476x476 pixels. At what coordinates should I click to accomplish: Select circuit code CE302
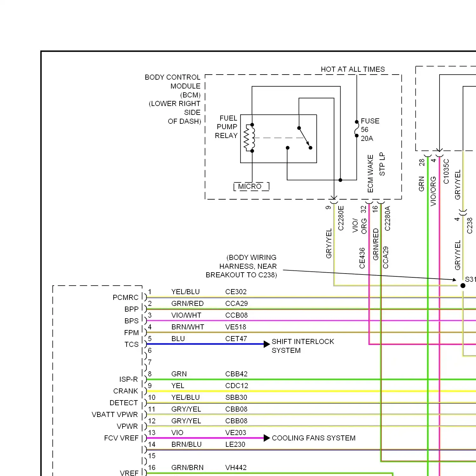236,292
